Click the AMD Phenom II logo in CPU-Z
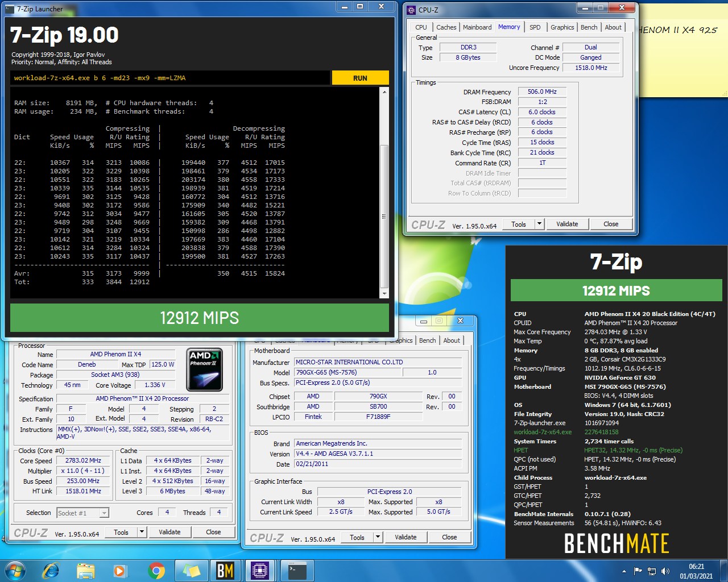The height and width of the screenshot is (582, 728). tap(205, 370)
